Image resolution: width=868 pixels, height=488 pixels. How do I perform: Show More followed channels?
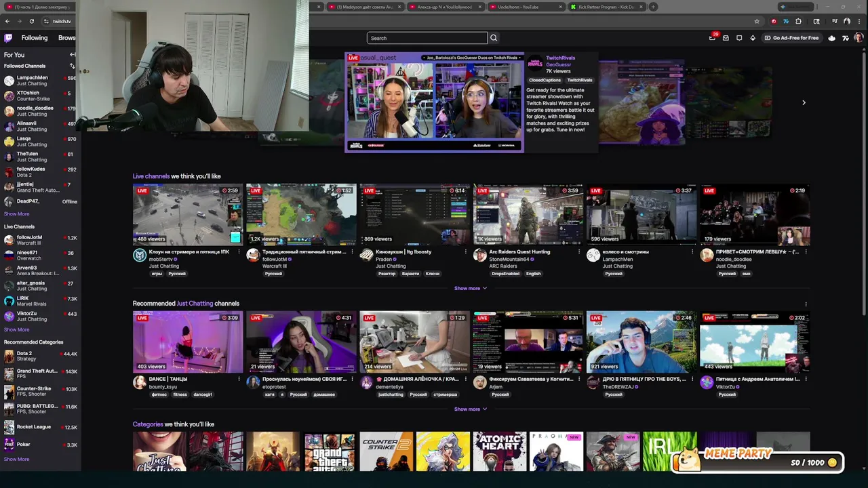click(16, 213)
